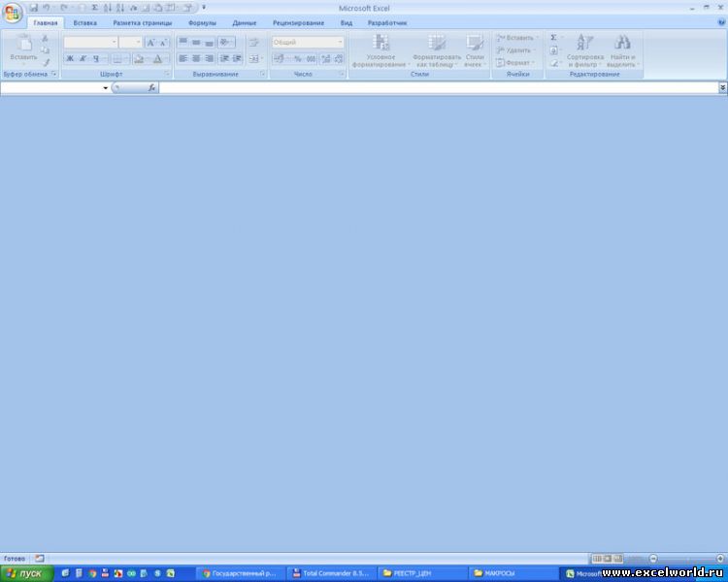Open the font name combo box
The width and height of the screenshot is (728, 582).
[x=90, y=43]
